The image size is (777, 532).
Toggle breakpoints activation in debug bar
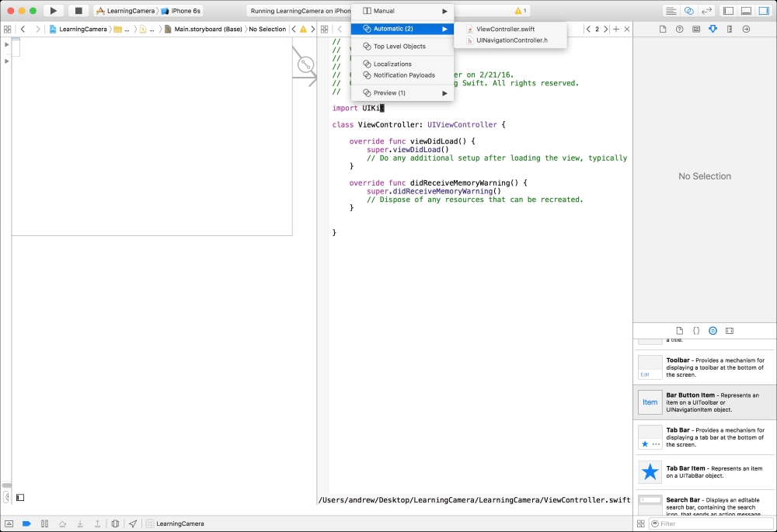pos(26,524)
